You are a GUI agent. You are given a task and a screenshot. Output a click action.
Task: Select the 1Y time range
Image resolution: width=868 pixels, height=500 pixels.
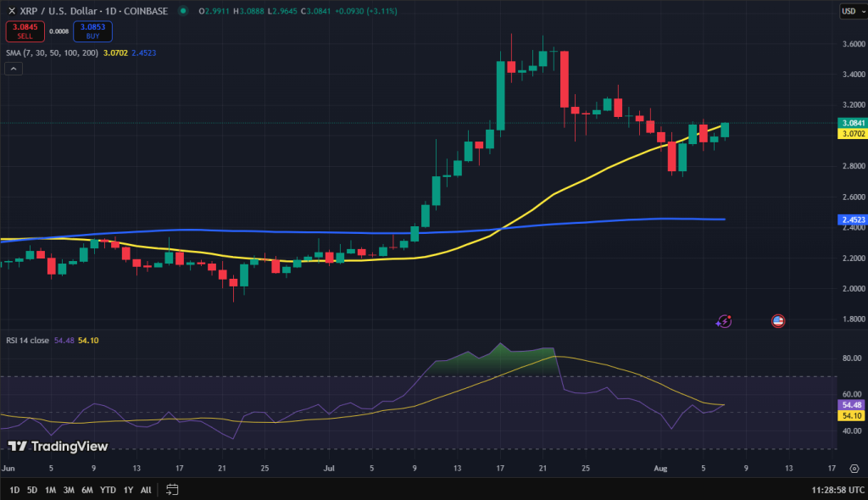click(129, 490)
